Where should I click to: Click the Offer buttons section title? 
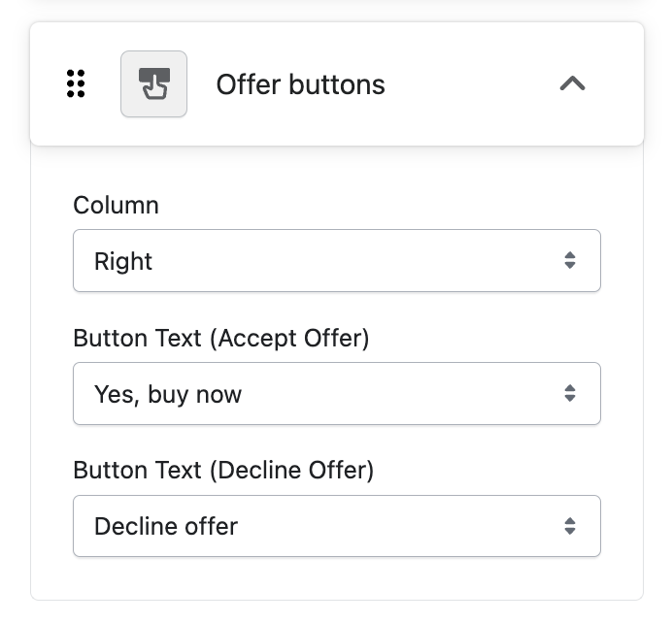[x=300, y=85]
